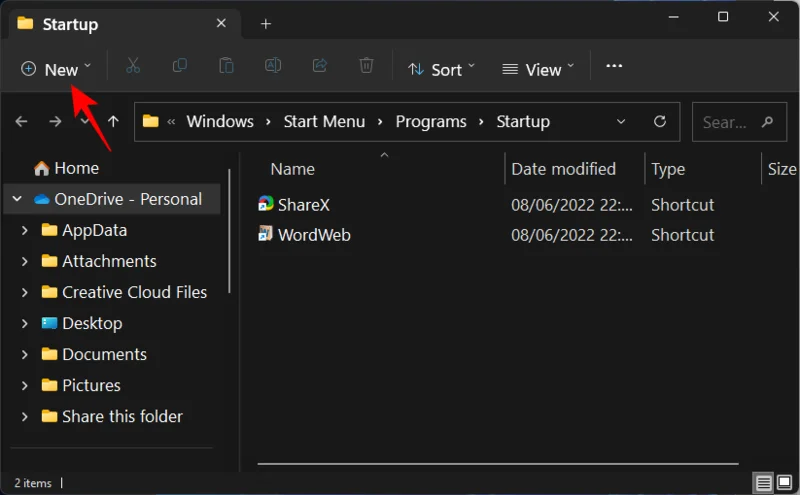Select the Startup tab
Image resolution: width=800 pixels, height=495 pixels.
pos(122,24)
